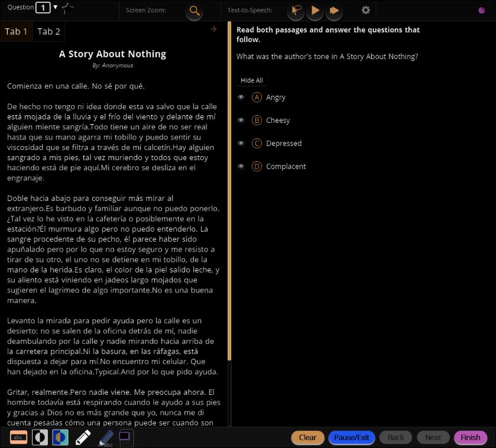496x448 pixels.
Task: Select the abc highlighter tool
Action: 106,438
